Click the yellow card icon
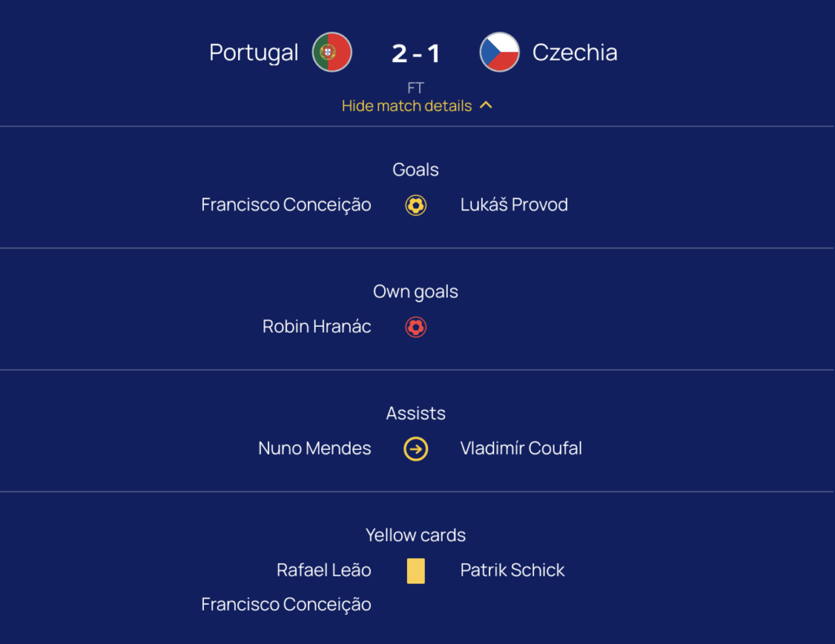 416,571
